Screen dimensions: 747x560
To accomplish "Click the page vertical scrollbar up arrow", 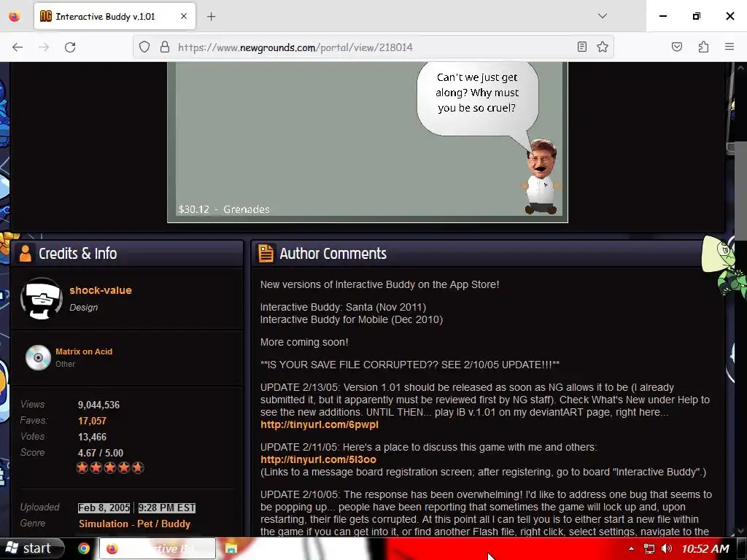I will pos(741,68).
